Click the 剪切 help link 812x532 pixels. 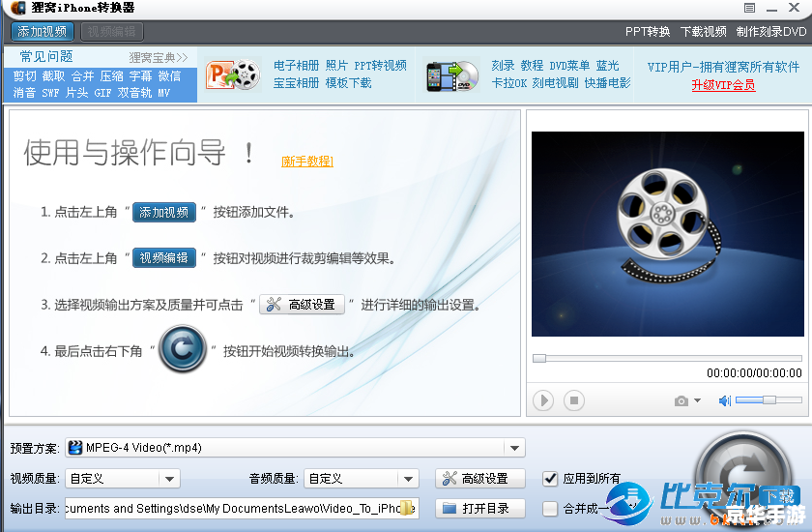(25, 76)
